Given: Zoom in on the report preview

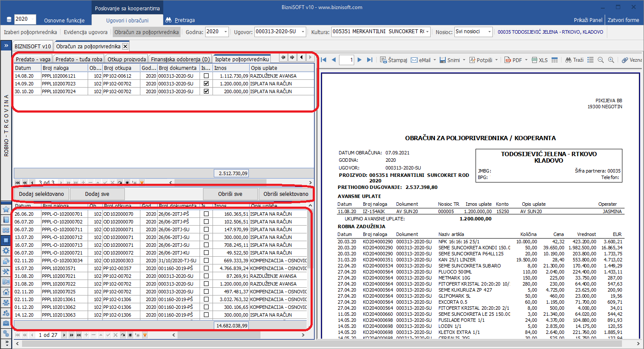Looking at the screenshot, I should click(611, 60).
